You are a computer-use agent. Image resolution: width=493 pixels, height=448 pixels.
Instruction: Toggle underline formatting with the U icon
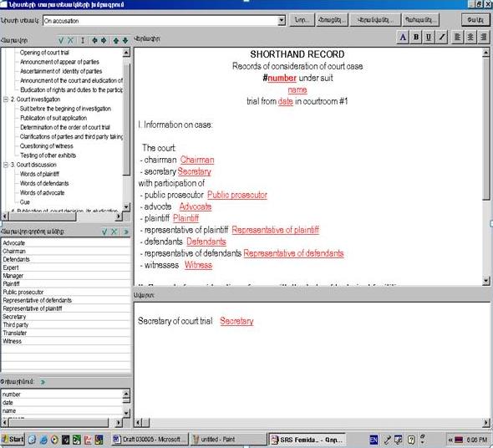pyautogui.click(x=428, y=37)
